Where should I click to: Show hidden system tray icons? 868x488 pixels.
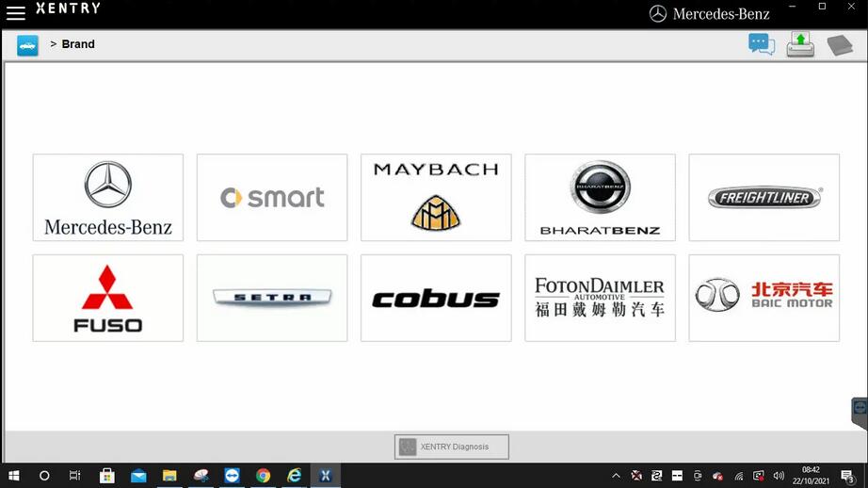point(616,476)
